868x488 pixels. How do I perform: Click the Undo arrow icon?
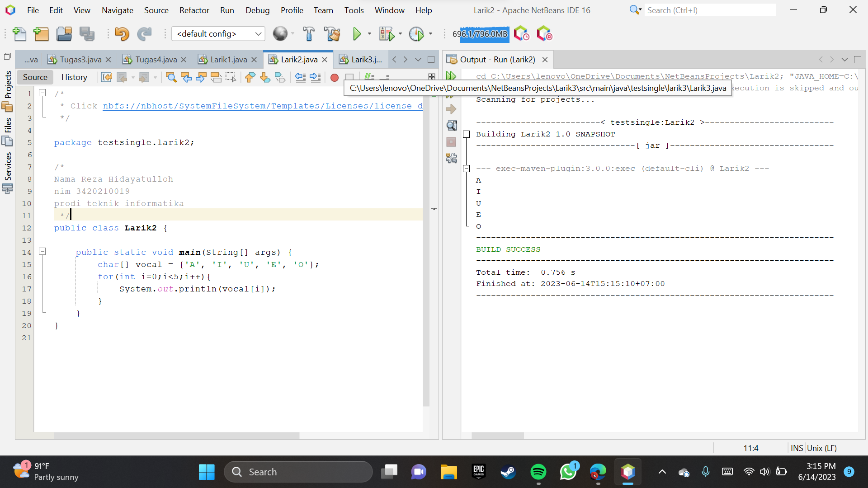pos(121,34)
